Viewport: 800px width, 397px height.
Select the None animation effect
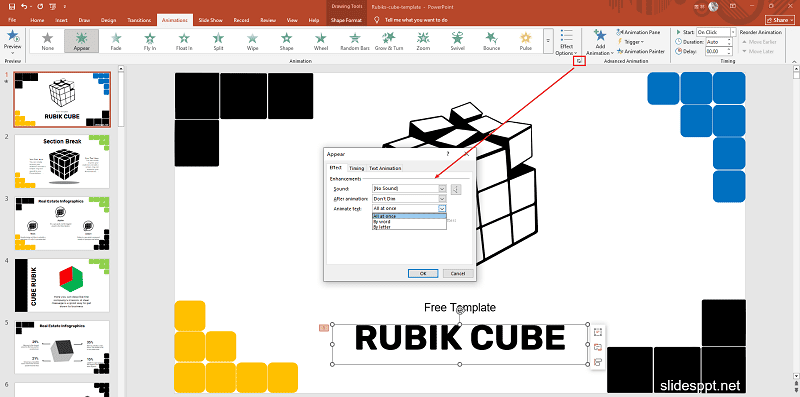click(47, 41)
